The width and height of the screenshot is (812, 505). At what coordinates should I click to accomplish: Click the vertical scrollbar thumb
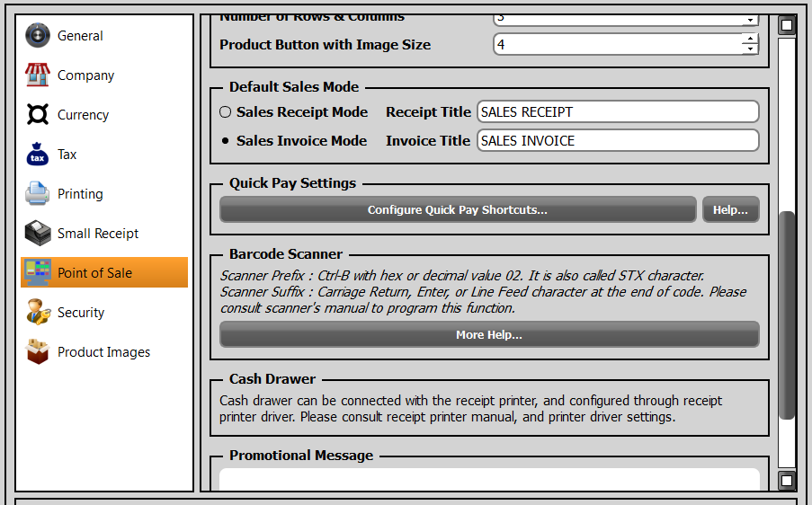click(787, 315)
